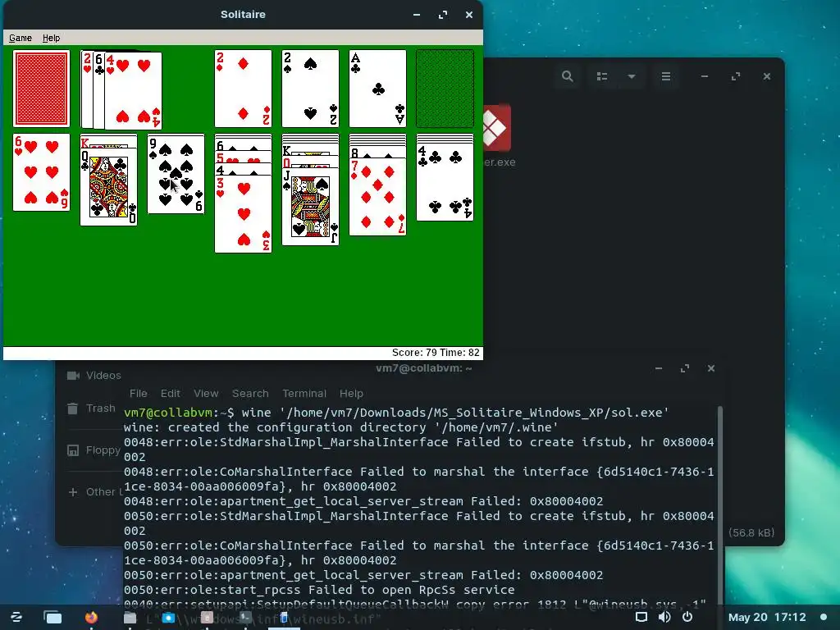Screen dimensions: 840x630
Task: Open the Help menu in Solitaire
Action: click(52, 38)
